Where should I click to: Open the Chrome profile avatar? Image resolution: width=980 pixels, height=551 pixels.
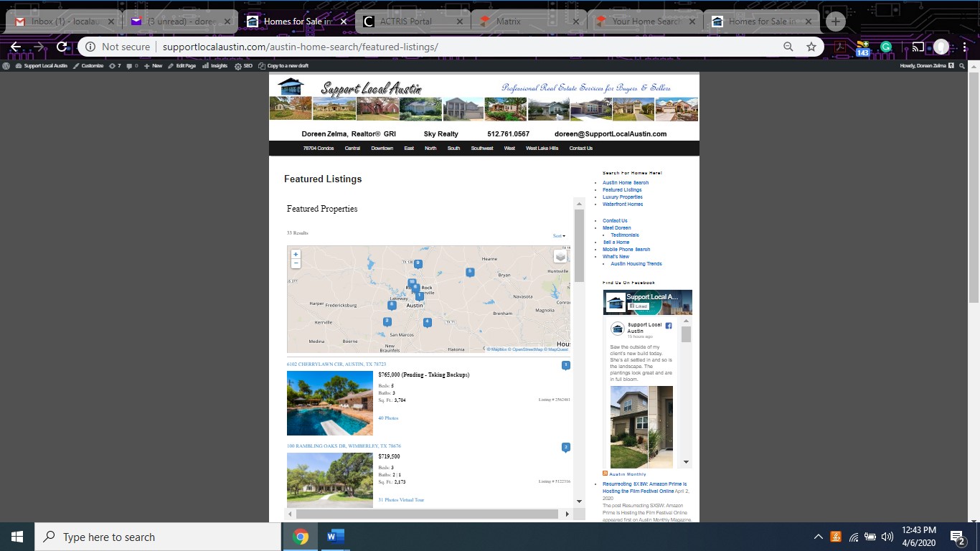(x=941, y=47)
